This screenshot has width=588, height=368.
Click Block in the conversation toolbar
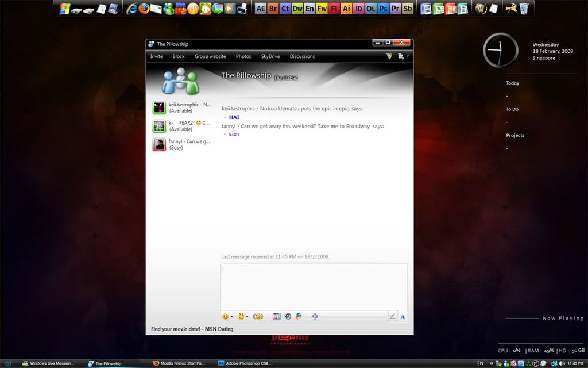(x=179, y=56)
